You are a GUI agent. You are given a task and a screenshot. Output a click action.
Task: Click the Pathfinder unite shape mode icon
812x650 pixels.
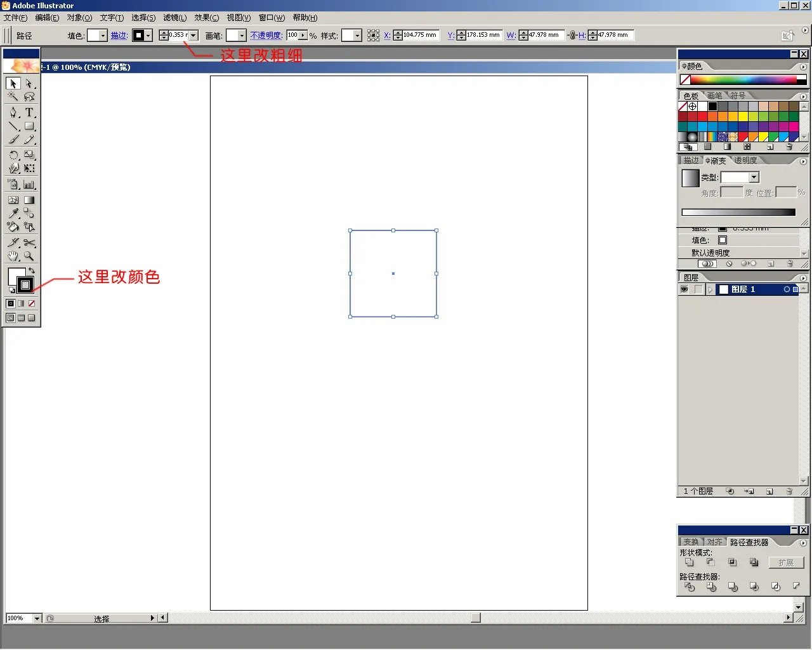(690, 562)
